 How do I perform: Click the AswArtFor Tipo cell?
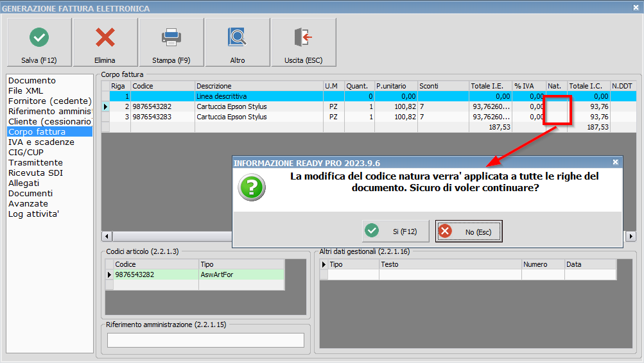pos(241,274)
